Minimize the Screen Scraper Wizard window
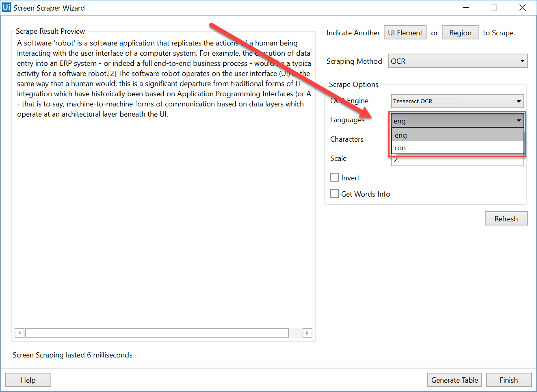The image size is (537, 392). [x=466, y=7]
